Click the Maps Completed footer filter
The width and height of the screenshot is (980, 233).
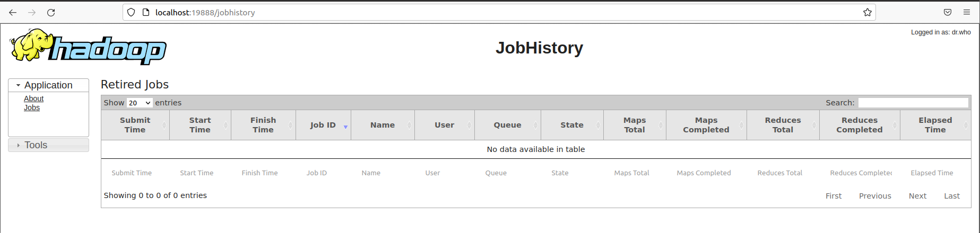[x=706, y=173]
